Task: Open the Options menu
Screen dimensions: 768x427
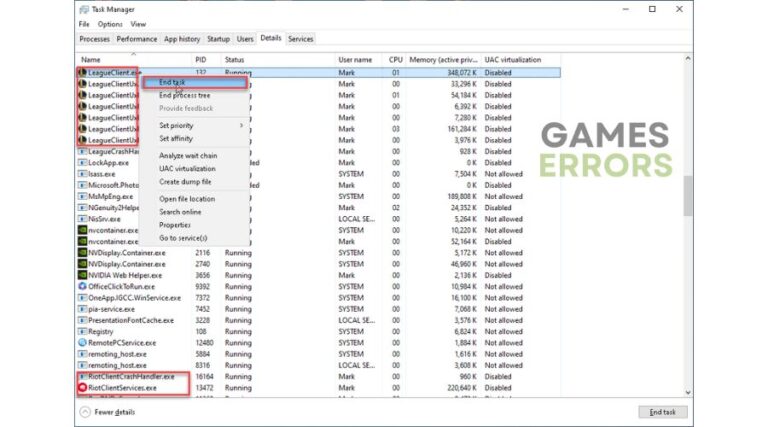Action: (x=110, y=24)
